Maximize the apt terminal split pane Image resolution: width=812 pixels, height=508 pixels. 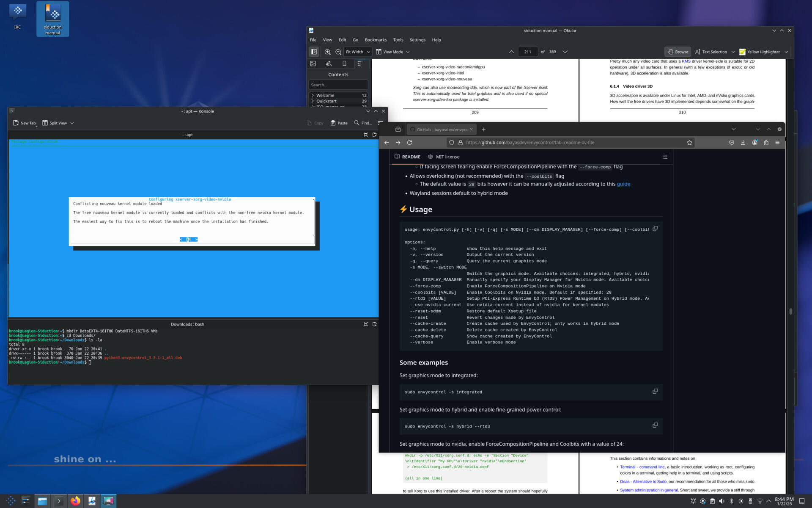(366, 135)
